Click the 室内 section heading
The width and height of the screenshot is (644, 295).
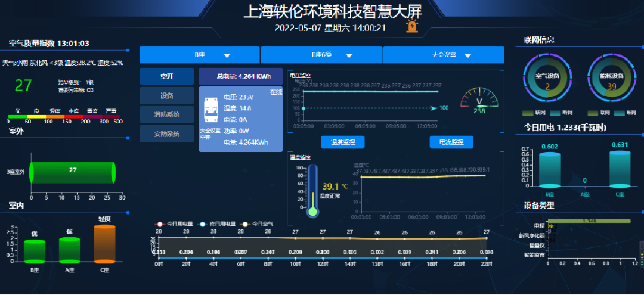(16, 206)
